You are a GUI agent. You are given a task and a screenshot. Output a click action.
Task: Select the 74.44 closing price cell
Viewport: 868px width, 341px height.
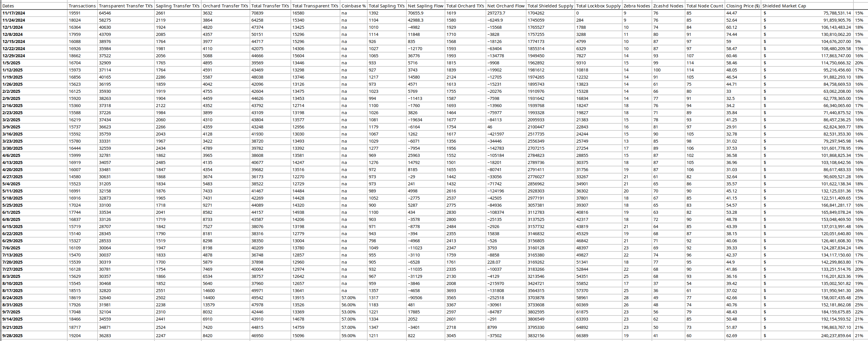pyautogui.click(x=732, y=34)
